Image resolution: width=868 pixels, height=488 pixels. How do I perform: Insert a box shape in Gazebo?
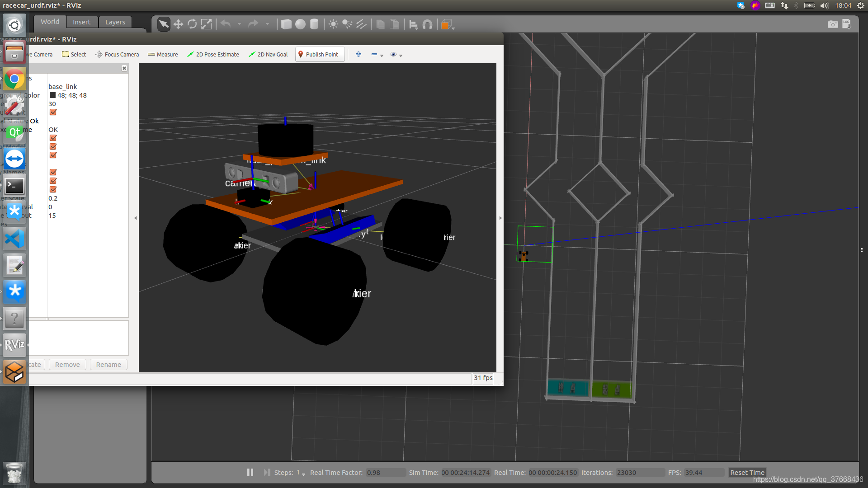tap(286, 24)
